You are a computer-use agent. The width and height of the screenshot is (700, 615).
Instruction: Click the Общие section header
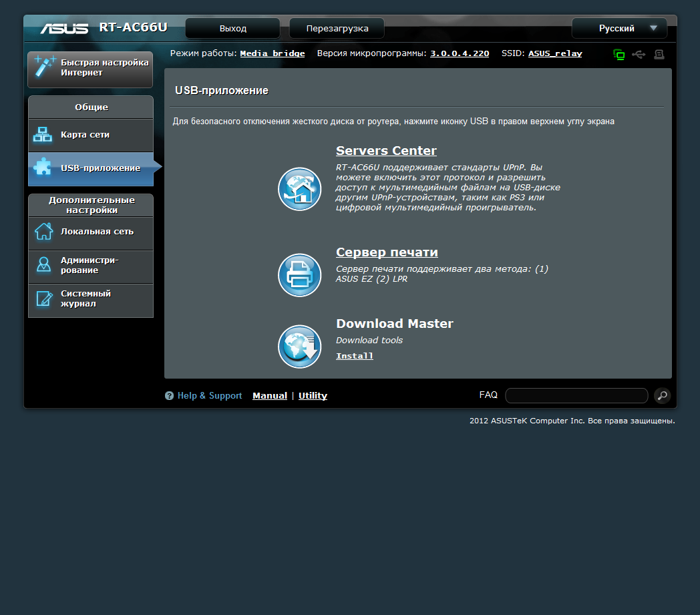91,107
